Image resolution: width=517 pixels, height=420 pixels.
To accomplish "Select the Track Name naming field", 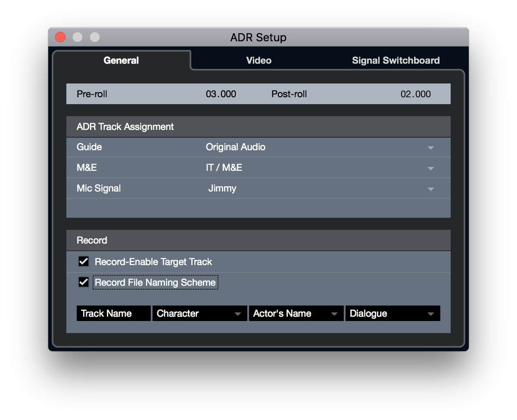I will tap(114, 313).
